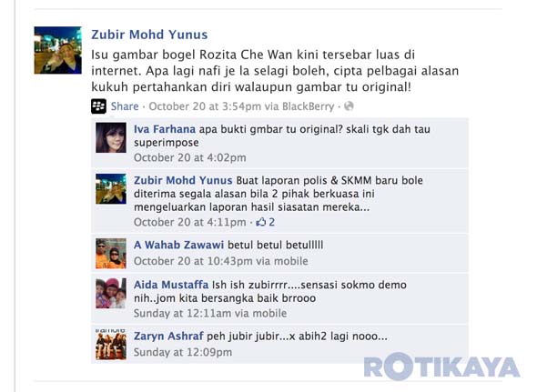Click Zubir Mohd Yunus's comment avatar
537x392 pixels.
click(111, 189)
